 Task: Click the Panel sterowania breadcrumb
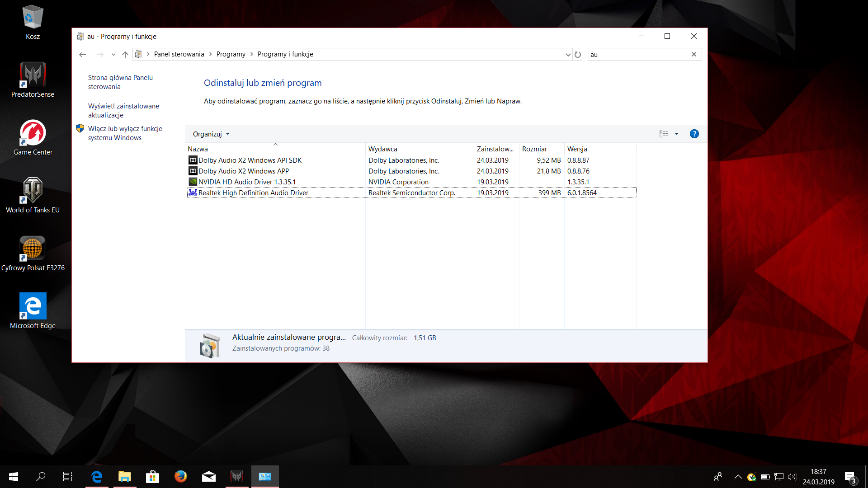pos(179,54)
